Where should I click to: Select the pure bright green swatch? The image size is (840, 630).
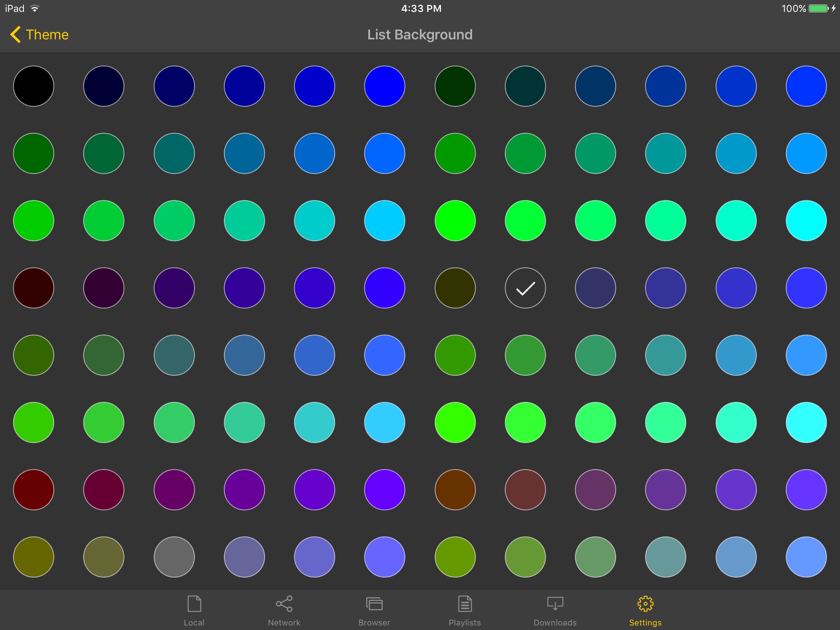pos(455,221)
